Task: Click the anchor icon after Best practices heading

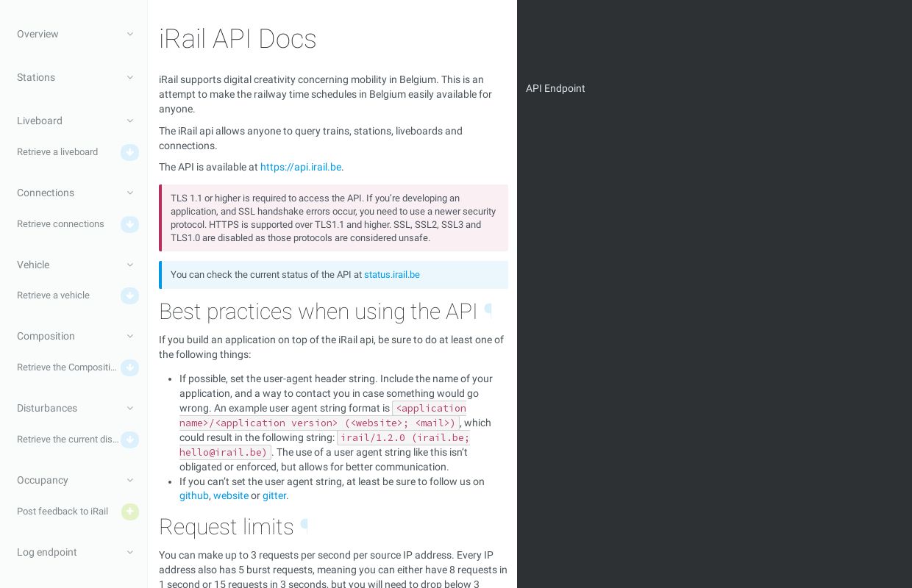Action: point(488,309)
